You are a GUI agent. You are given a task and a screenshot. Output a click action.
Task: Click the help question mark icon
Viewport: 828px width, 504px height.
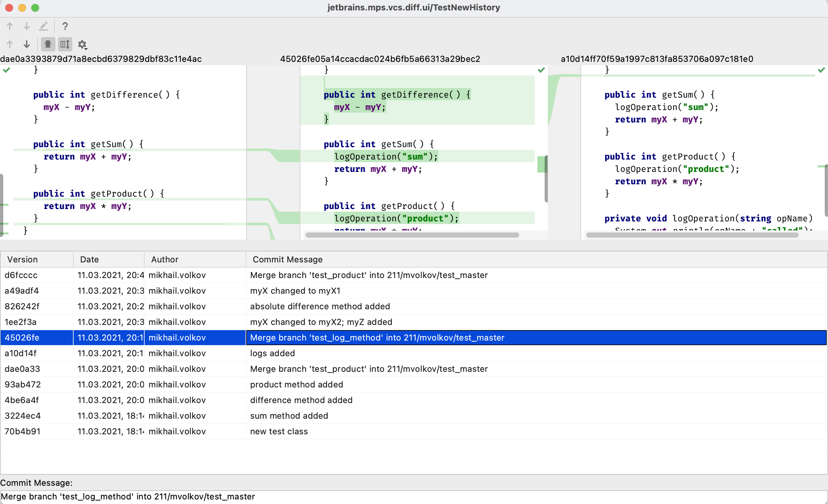tap(65, 26)
